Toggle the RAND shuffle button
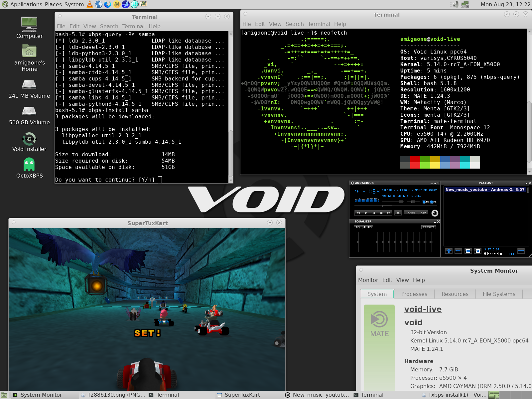This screenshot has width=532, height=399. coord(411,212)
